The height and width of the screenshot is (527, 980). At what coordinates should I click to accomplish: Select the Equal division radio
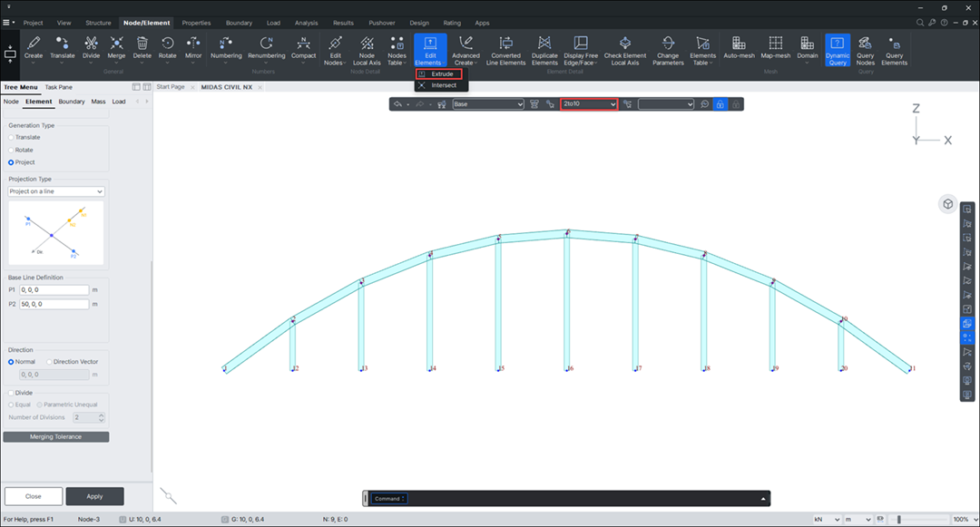click(x=11, y=405)
